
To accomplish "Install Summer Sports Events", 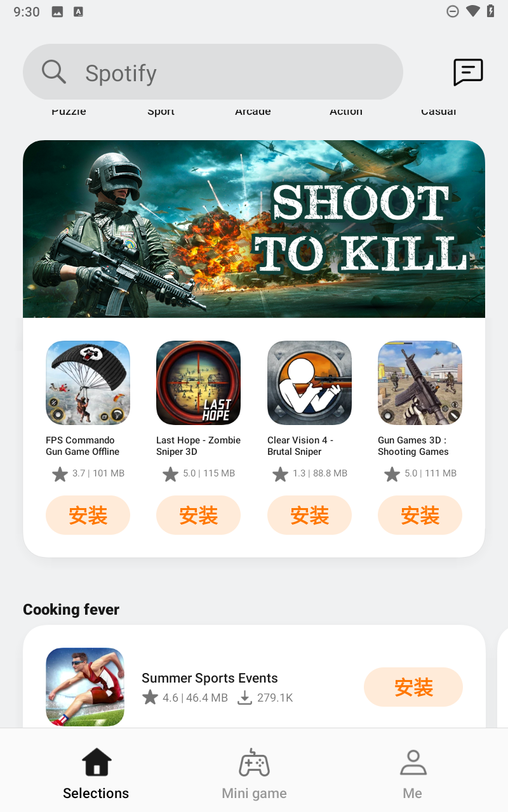I will (413, 687).
